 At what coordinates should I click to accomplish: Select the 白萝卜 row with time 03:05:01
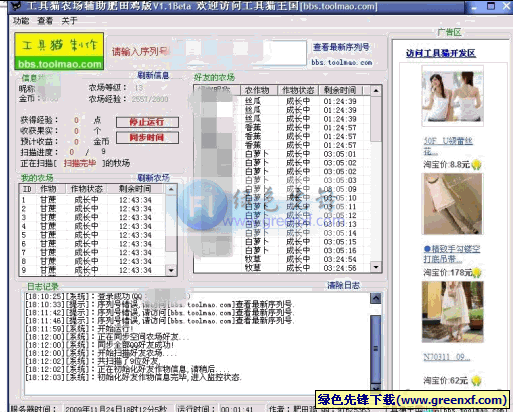[x=282, y=154]
